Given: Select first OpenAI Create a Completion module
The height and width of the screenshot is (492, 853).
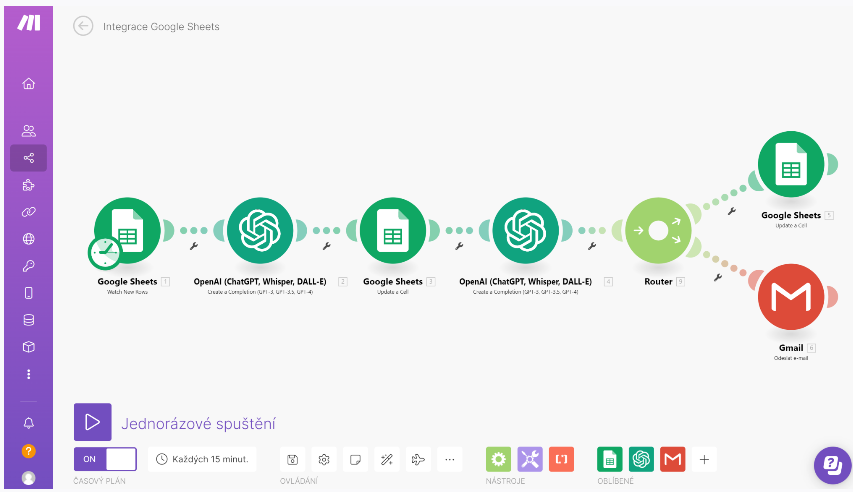Looking at the screenshot, I should click(x=260, y=230).
